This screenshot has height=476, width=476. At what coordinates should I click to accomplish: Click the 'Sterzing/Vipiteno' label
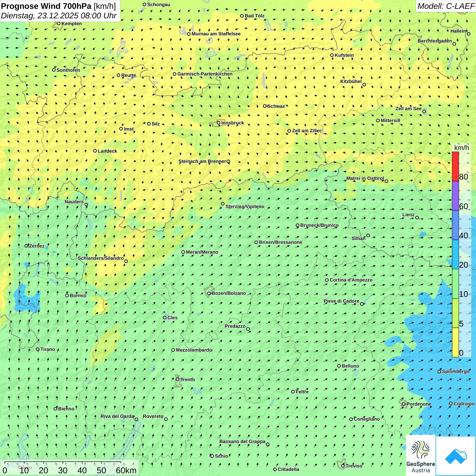pos(245,206)
